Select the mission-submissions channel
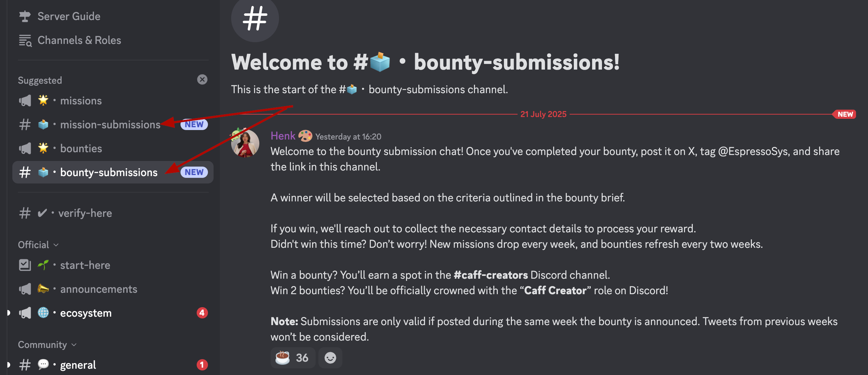 [x=110, y=125]
